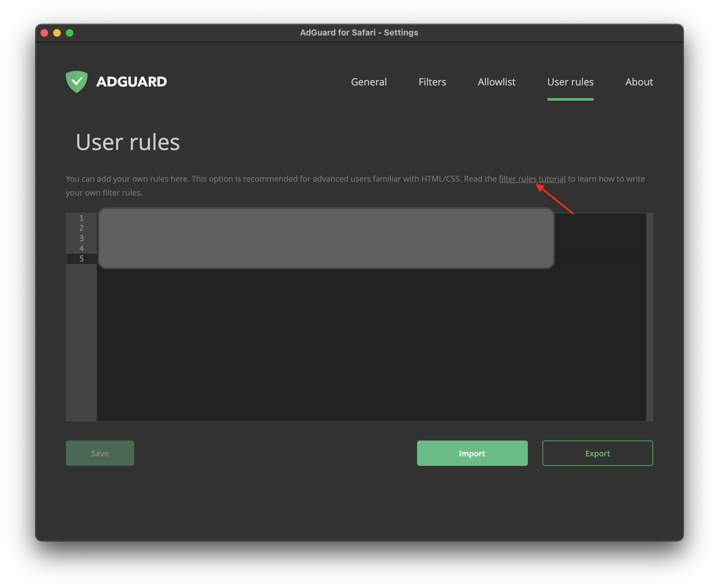Click the green underline below User rules
The height and width of the screenshot is (588, 719).
[571, 99]
